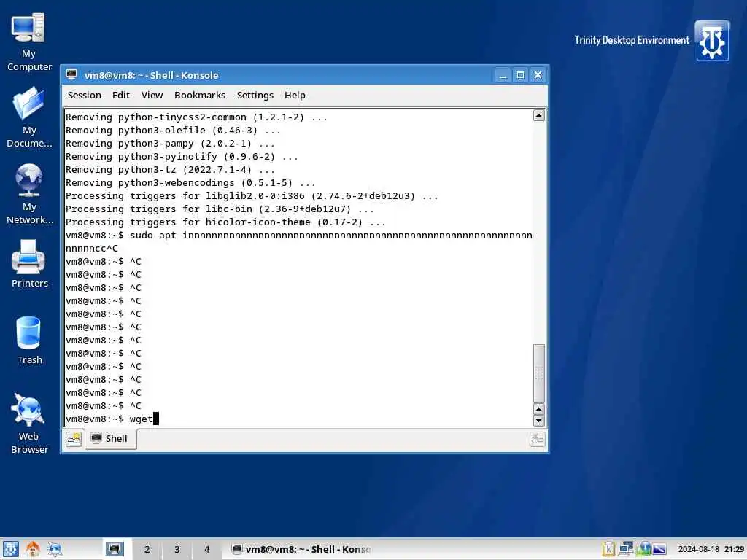Click 'Processing triggers for libc-bin' line
This screenshot has width=747, height=560.
[220, 209]
